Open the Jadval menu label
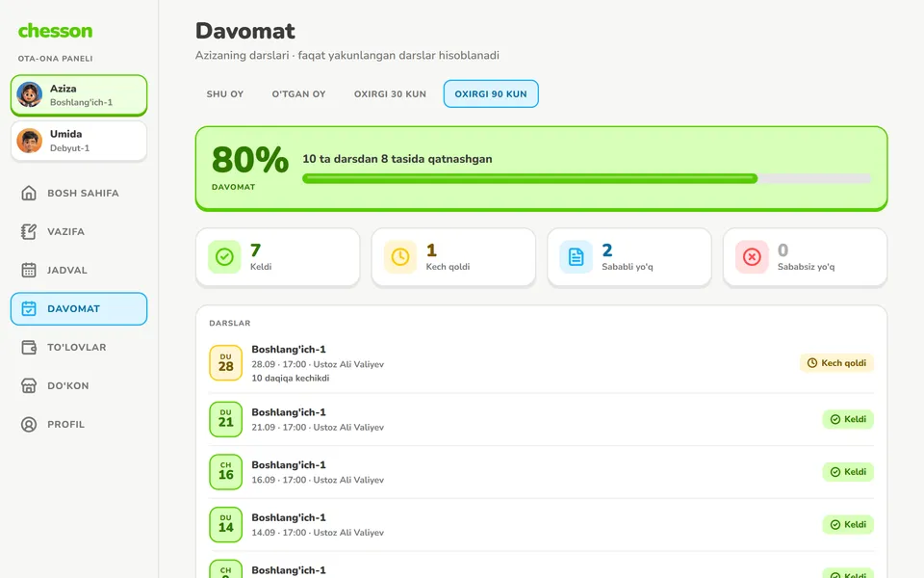Viewport: 924px width, 578px height. (67, 270)
